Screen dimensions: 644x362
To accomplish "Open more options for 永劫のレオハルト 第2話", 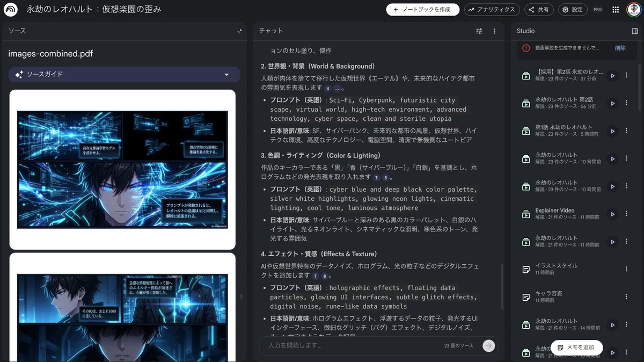I will click(x=626, y=103).
